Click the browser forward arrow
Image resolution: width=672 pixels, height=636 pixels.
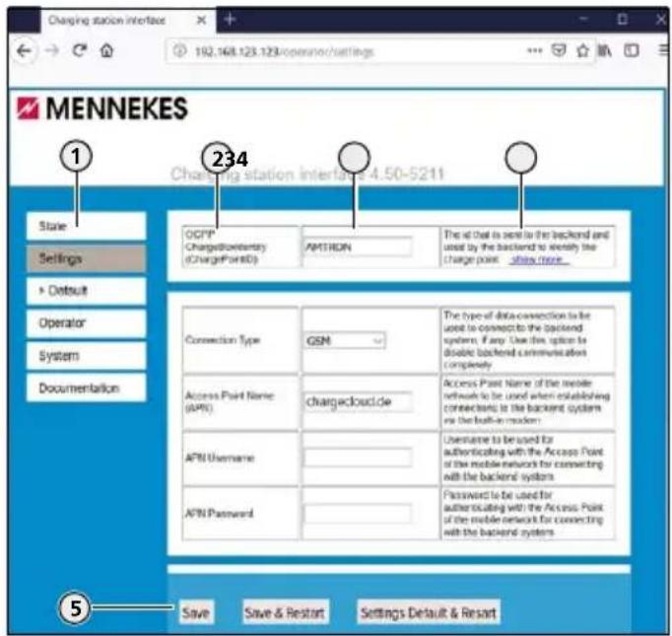(52, 51)
